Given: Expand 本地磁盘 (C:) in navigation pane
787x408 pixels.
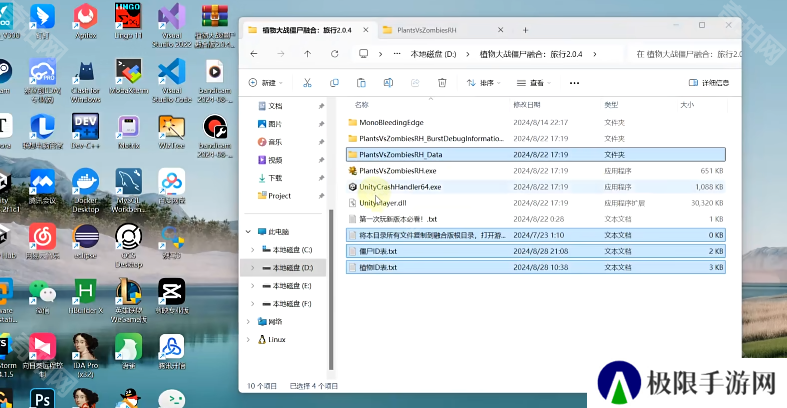Looking at the screenshot, I should [x=252, y=250].
